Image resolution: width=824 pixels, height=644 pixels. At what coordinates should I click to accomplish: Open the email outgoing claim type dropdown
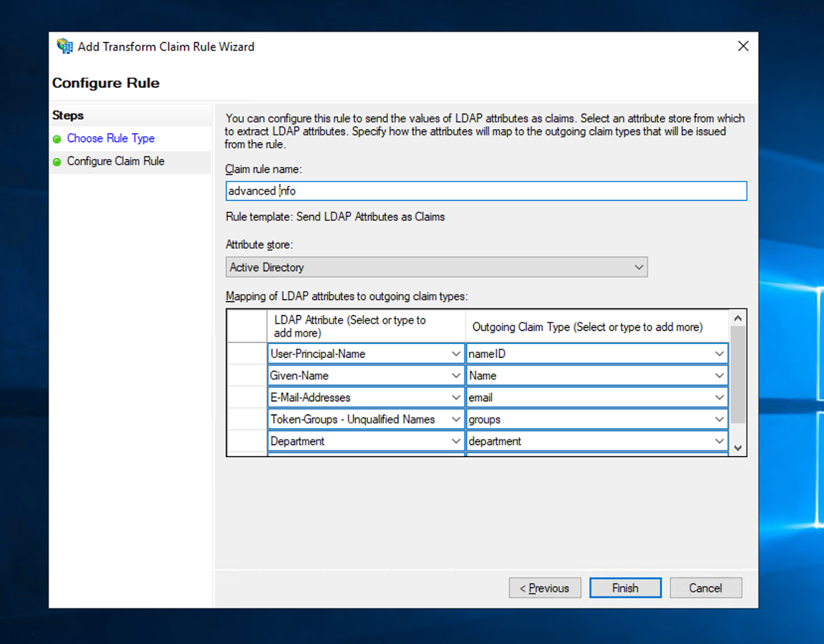[719, 397]
